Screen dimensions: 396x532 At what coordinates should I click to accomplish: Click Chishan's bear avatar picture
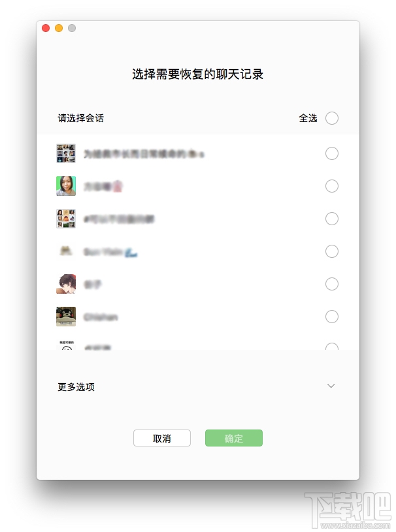pos(66,317)
